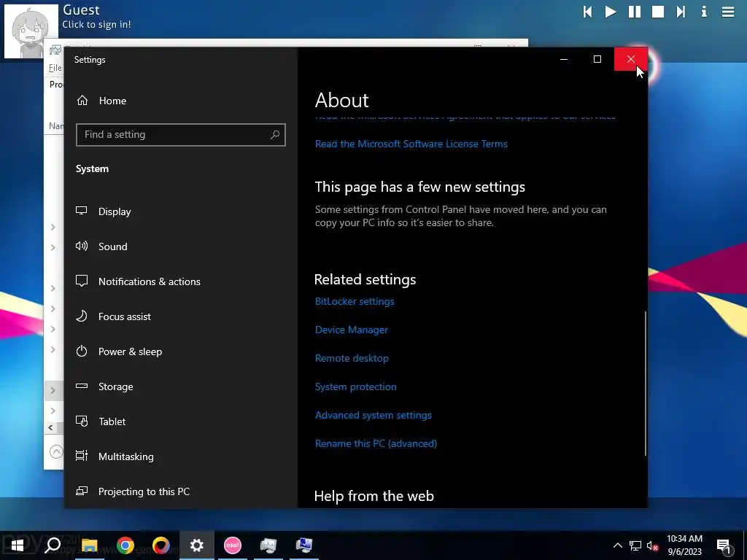747x560 pixels.
Task: Click Rename this PC (advanced)
Action: pos(376,444)
